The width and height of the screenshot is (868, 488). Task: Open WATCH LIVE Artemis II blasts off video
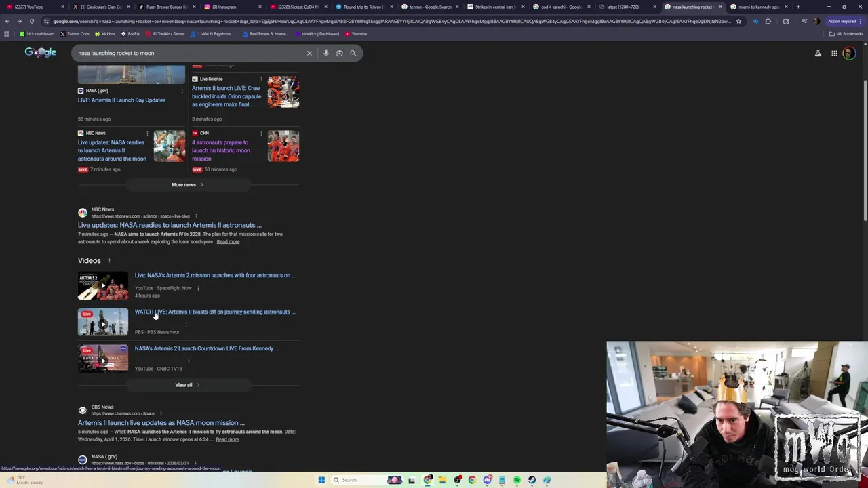[x=215, y=312]
